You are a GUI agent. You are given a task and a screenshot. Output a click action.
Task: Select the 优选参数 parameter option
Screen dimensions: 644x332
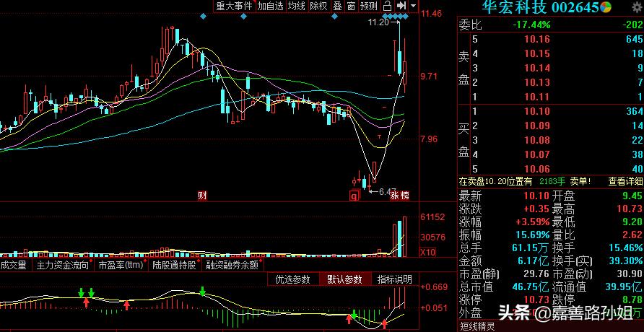[x=292, y=279]
